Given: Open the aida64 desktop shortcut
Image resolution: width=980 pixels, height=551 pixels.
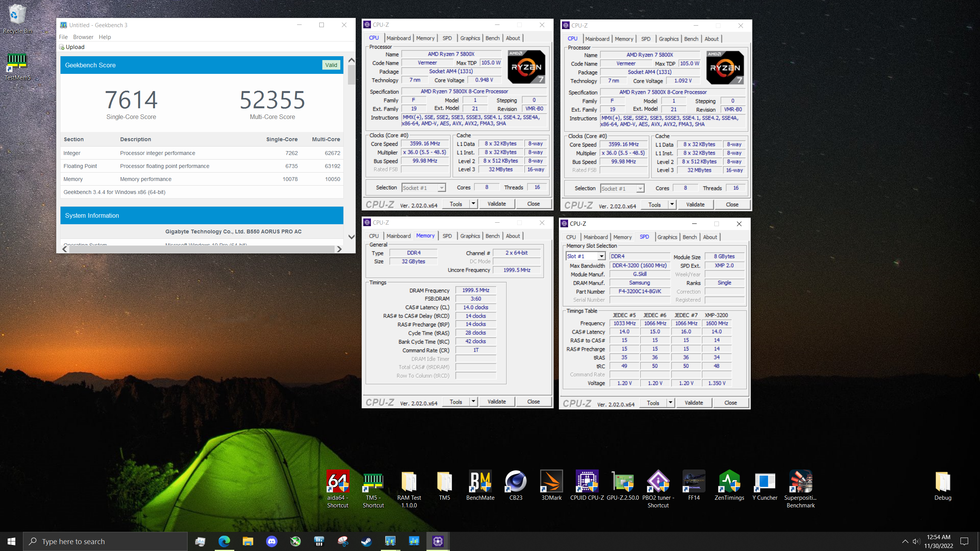Looking at the screenshot, I should (x=338, y=489).
